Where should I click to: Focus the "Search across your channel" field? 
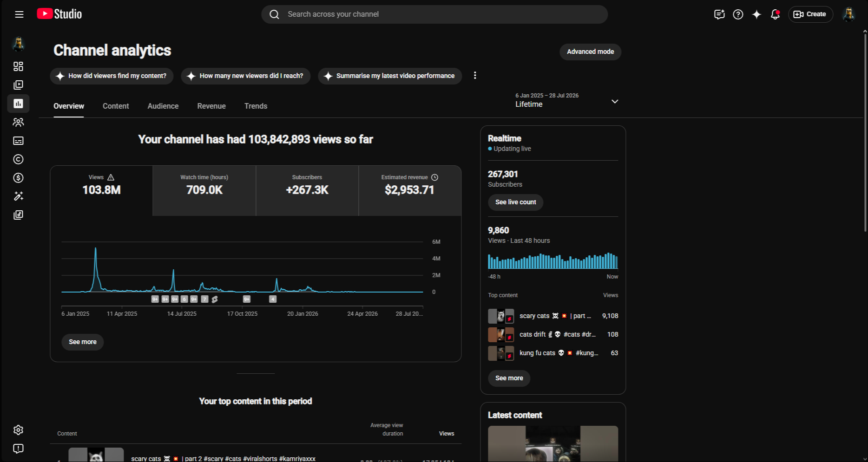[x=434, y=14]
